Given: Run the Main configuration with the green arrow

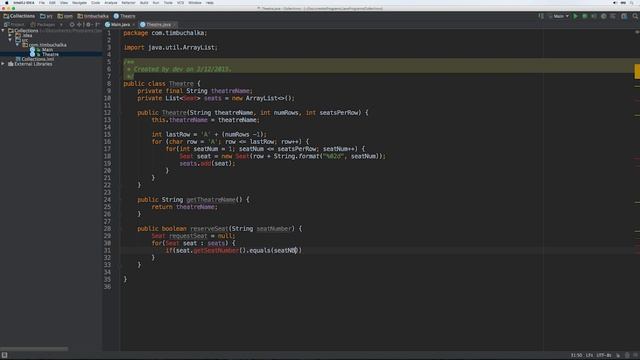Looking at the screenshot, I should [576, 16].
